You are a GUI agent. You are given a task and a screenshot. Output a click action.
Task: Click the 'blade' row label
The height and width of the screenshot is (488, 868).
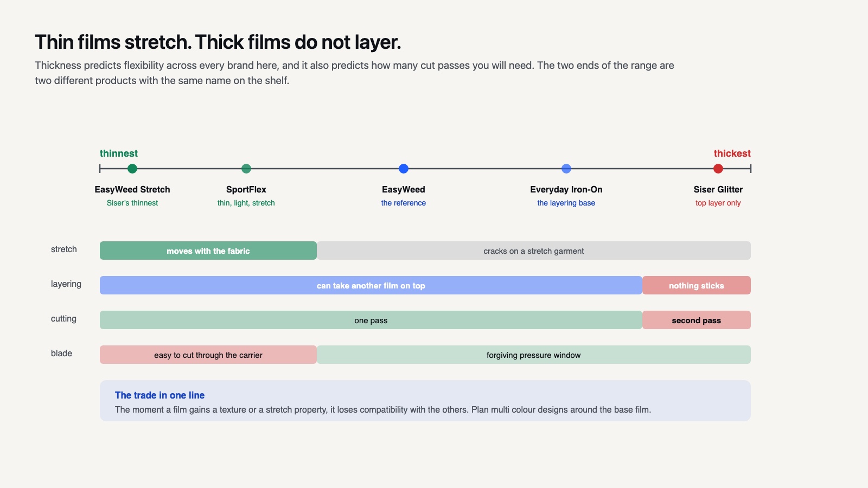(61, 354)
